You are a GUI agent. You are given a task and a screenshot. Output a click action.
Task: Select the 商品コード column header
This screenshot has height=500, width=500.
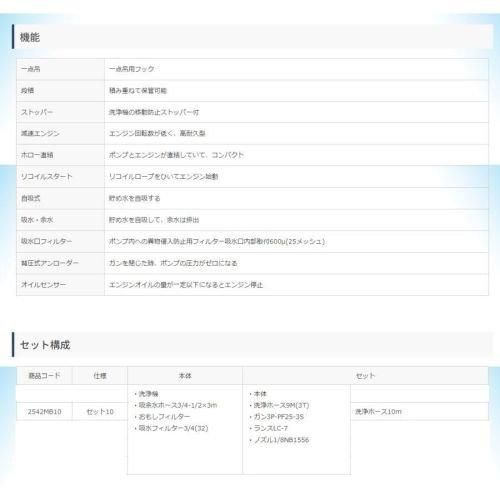click(44, 376)
